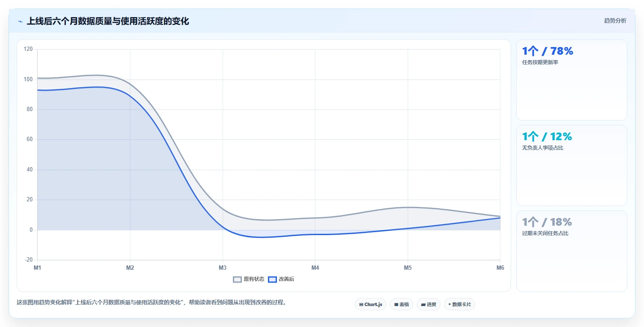Screen dimensions: 644x327
Task: Click the Chart.js tag pill
Action: tap(371, 304)
